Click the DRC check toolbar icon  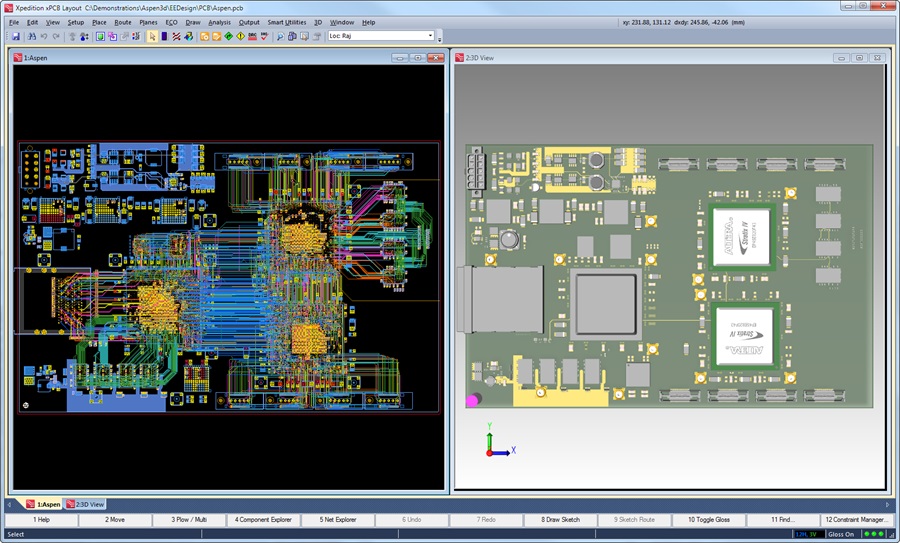click(x=264, y=37)
